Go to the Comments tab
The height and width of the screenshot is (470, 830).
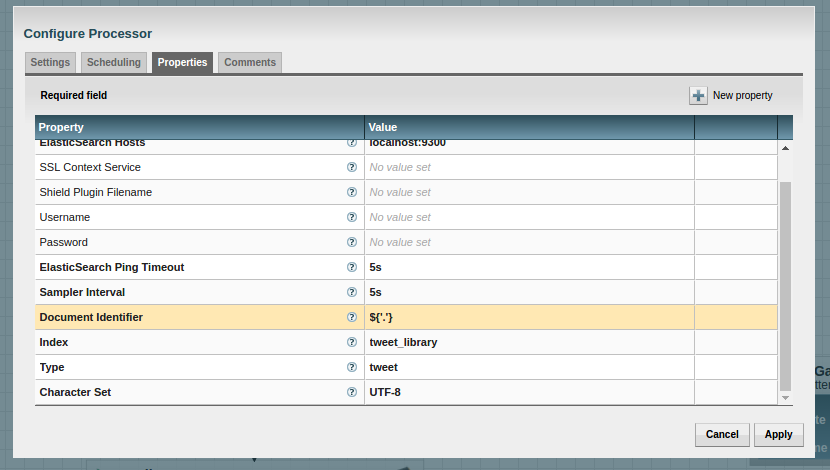[250, 62]
